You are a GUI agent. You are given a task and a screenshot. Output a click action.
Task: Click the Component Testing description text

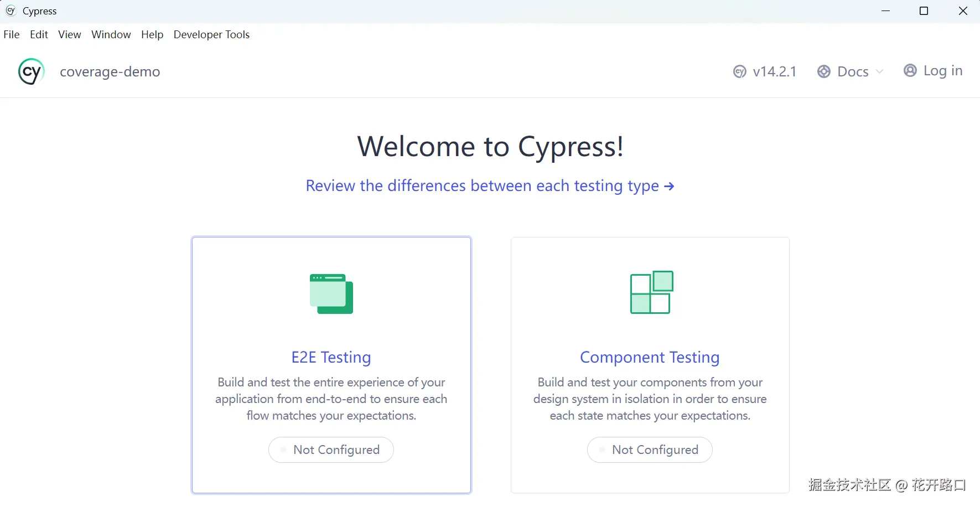(x=650, y=399)
